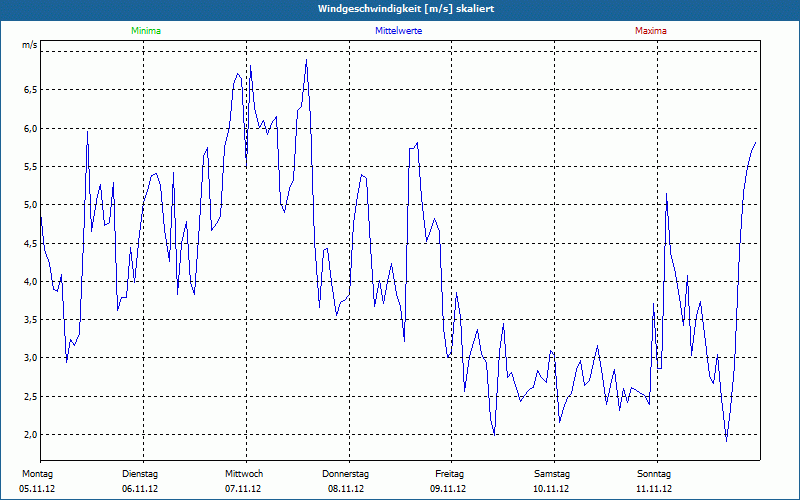Click the Dienstag day label
This screenshot has width=800, height=500.
140,474
